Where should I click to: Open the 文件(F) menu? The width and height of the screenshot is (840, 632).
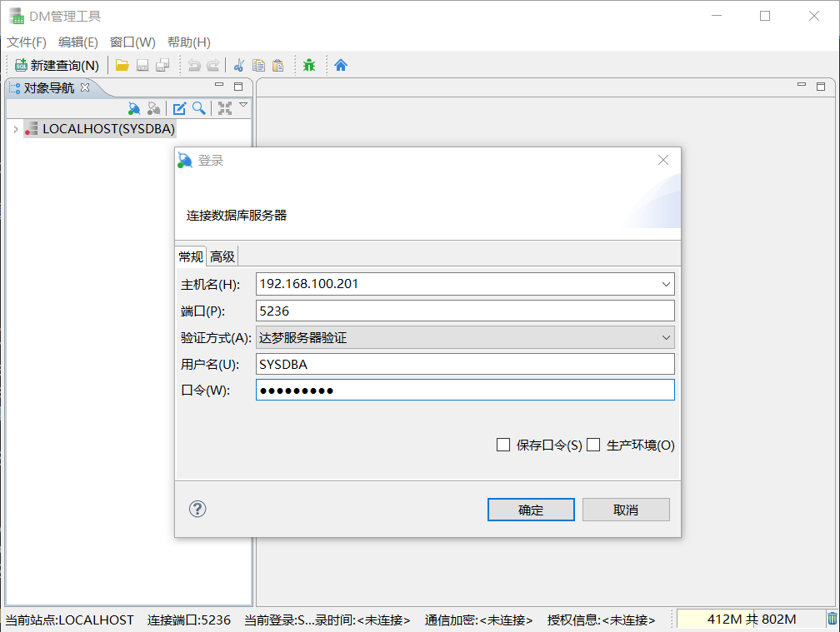pyautogui.click(x=27, y=42)
